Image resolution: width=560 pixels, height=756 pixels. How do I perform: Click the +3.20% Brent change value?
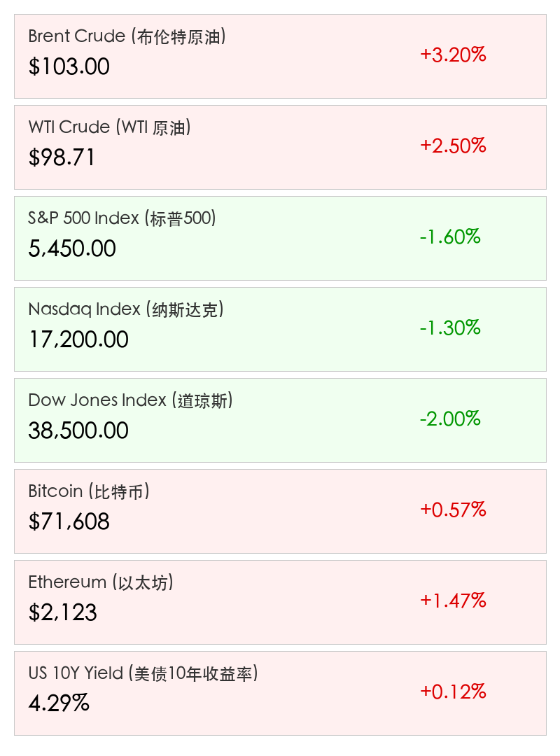[453, 55]
